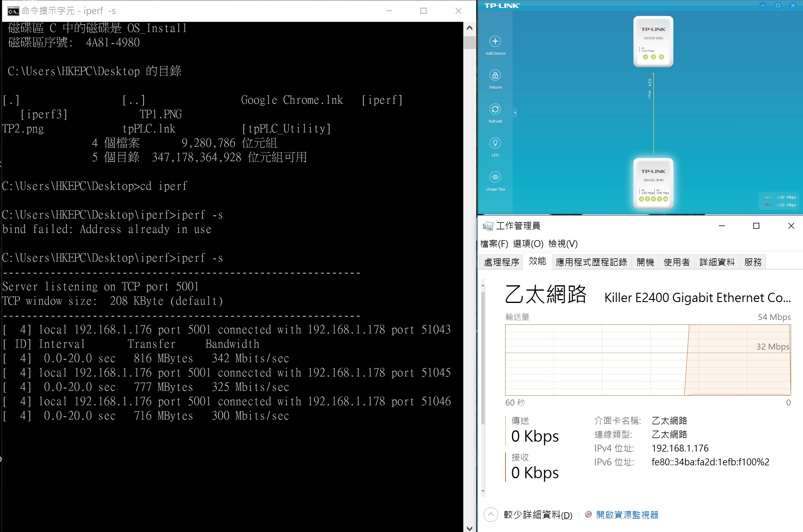Viewport: 803px width, 532px height.
Task: Click the command prompt scrollbar down arrow
Action: [470, 528]
